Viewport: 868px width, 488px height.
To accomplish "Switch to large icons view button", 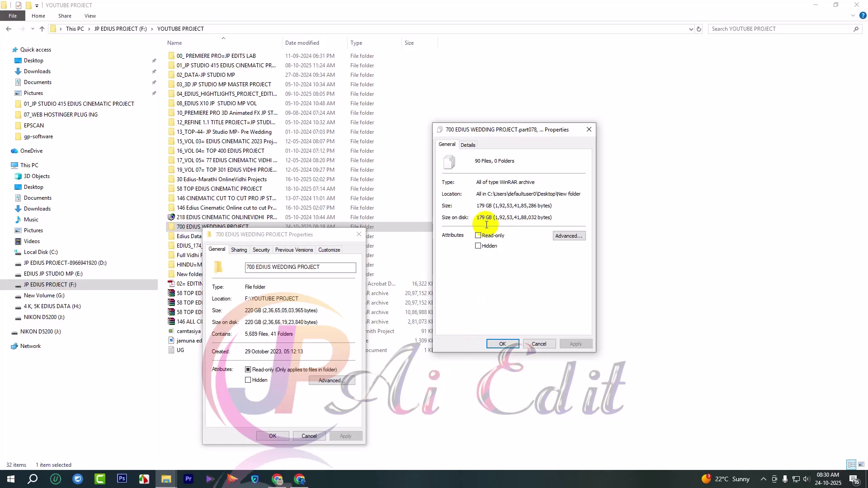I will coord(861,465).
